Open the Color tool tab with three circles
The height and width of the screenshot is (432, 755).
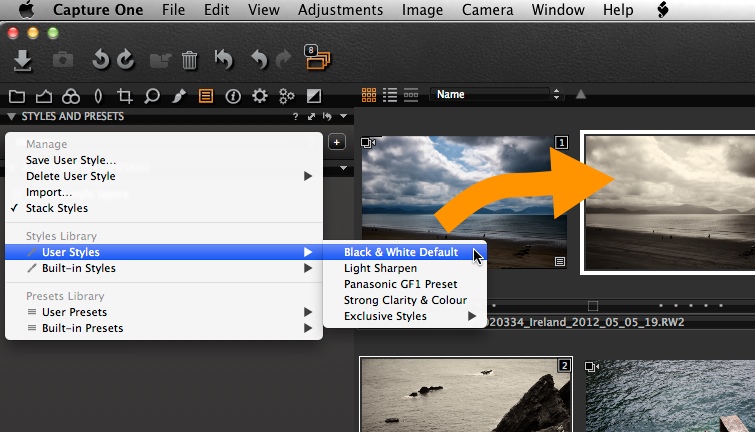71,96
